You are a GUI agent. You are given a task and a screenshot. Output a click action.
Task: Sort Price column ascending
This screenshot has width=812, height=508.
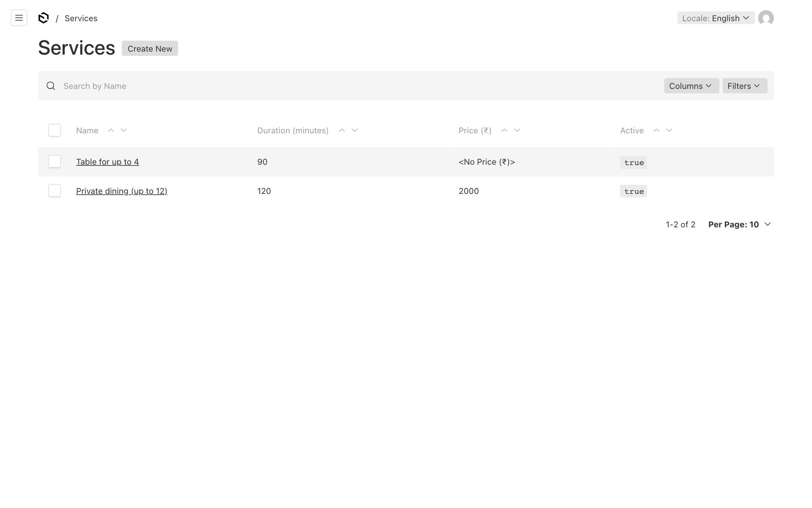[504, 130]
